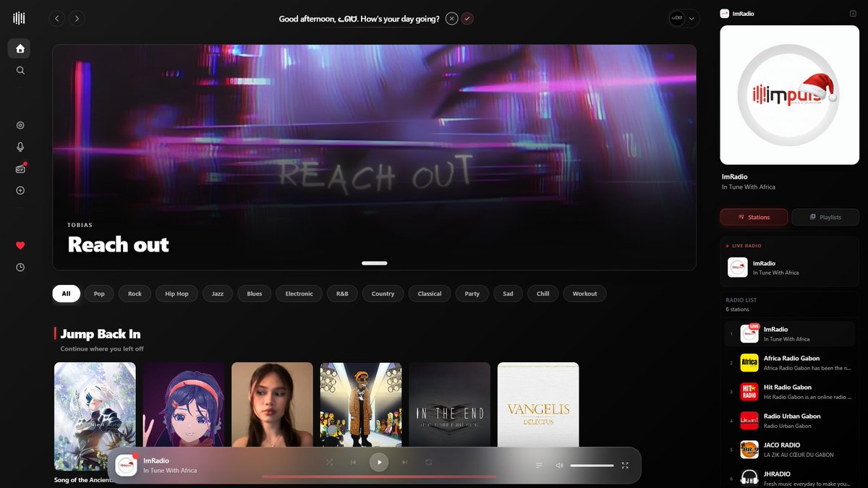This screenshot has width=868, height=488.
Task: Skip to previous track
Action: click(353, 463)
